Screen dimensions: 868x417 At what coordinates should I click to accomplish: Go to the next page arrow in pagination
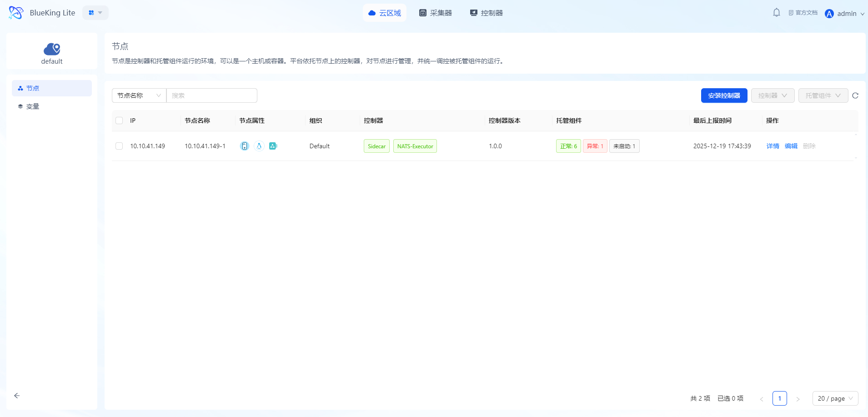click(x=798, y=399)
